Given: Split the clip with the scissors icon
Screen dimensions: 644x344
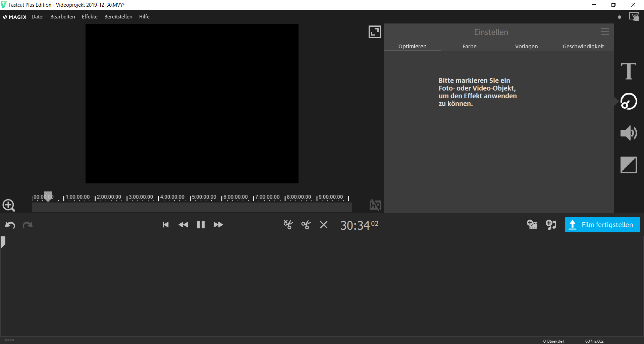Looking at the screenshot, I should 306,225.
